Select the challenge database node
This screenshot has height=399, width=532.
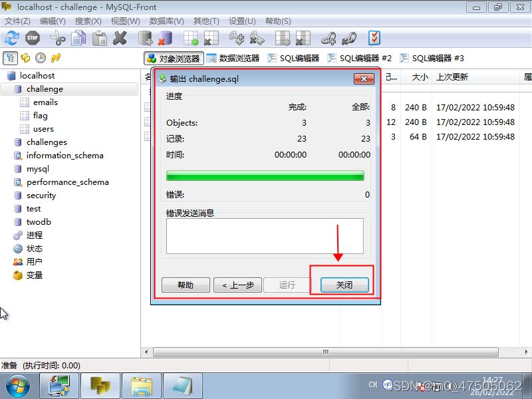(x=45, y=89)
